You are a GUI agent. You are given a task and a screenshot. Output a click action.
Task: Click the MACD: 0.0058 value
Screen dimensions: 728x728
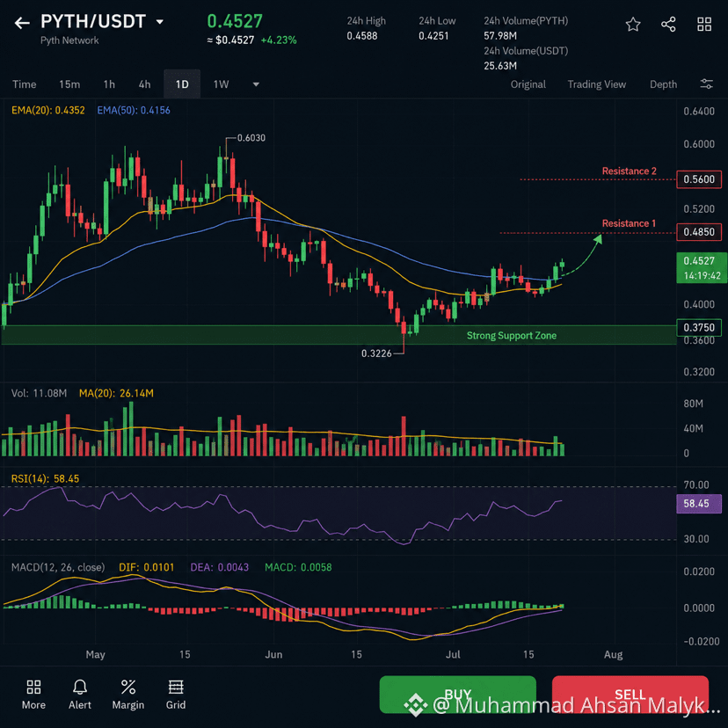(298, 567)
